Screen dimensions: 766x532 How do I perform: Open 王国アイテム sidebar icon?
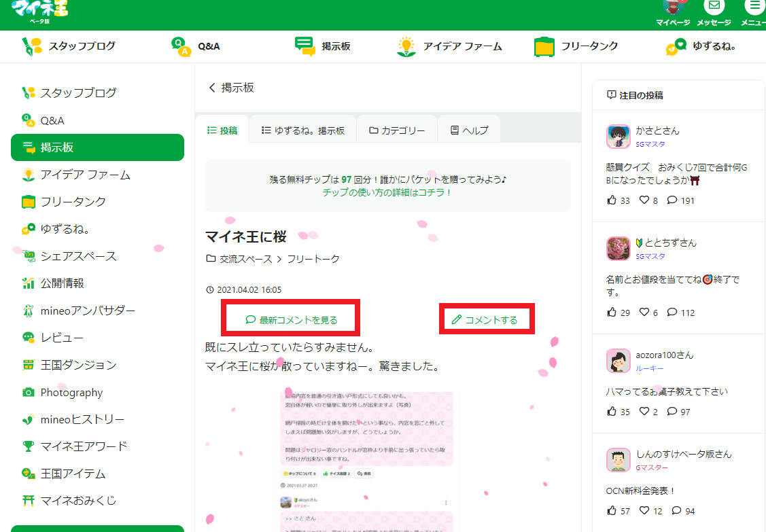click(x=29, y=474)
